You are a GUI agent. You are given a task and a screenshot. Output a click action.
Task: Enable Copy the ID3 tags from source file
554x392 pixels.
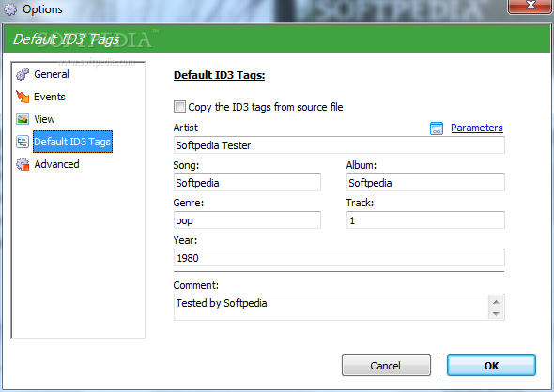[x=179, y=107]
